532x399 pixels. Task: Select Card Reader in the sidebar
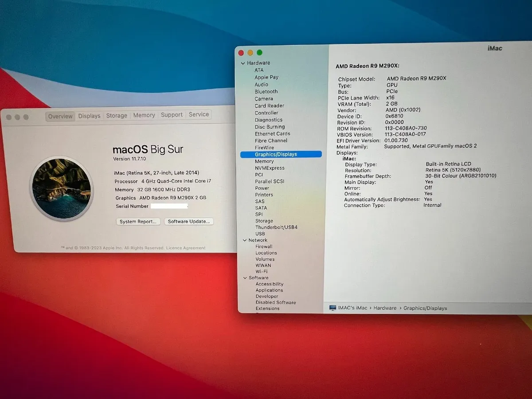[x=270, y=106]
